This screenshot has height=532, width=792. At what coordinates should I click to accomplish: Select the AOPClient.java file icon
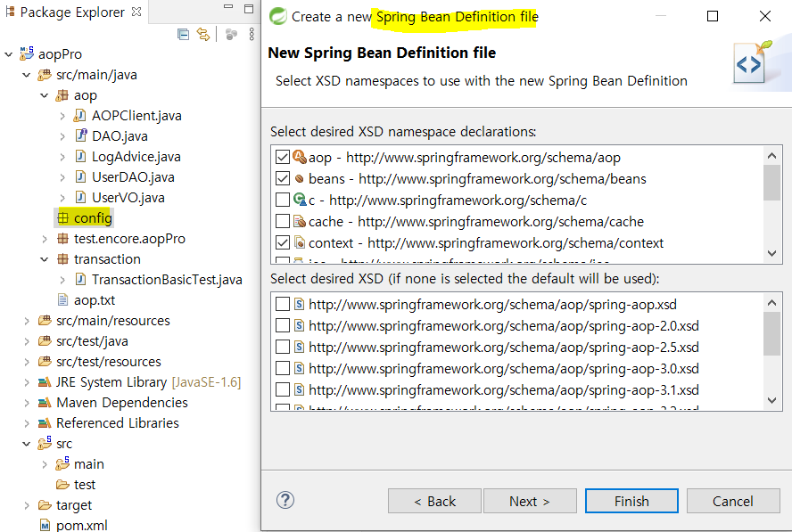(x=79, y=116)
